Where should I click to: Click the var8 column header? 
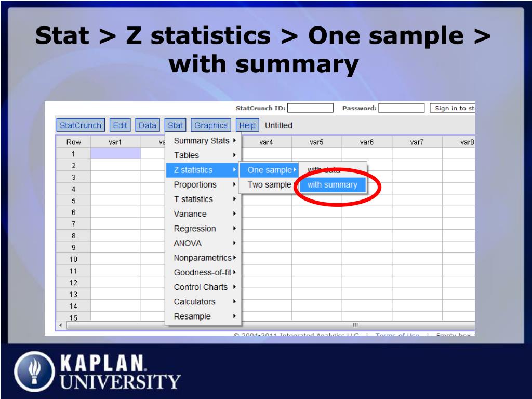(x=459, y=142)
